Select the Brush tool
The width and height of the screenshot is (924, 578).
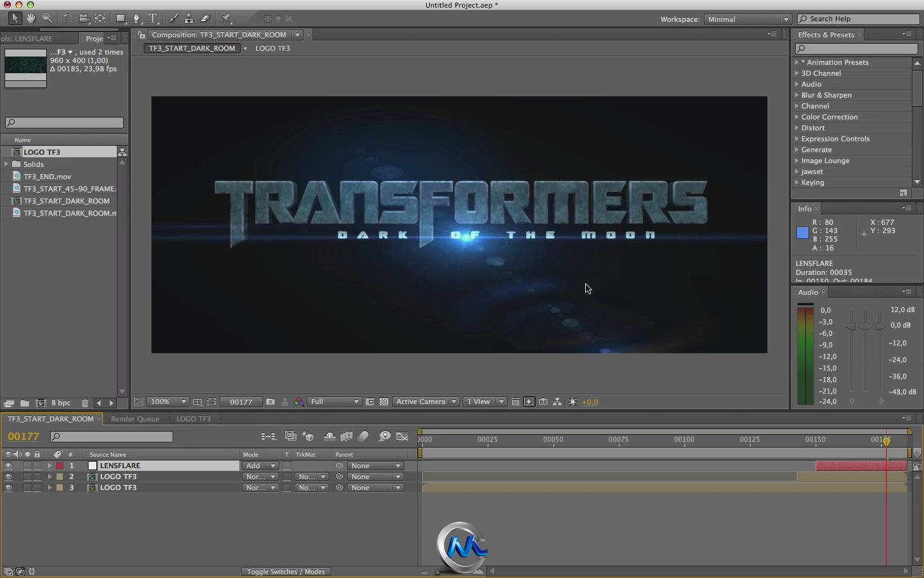point(173,19)
